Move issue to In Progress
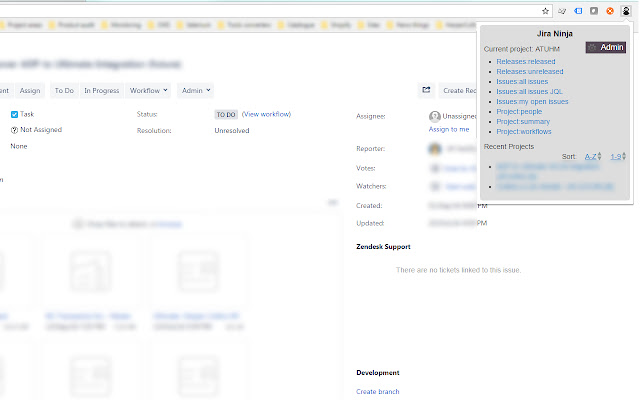The height and width of the screenshot is (400, 640). pos(102,90)
